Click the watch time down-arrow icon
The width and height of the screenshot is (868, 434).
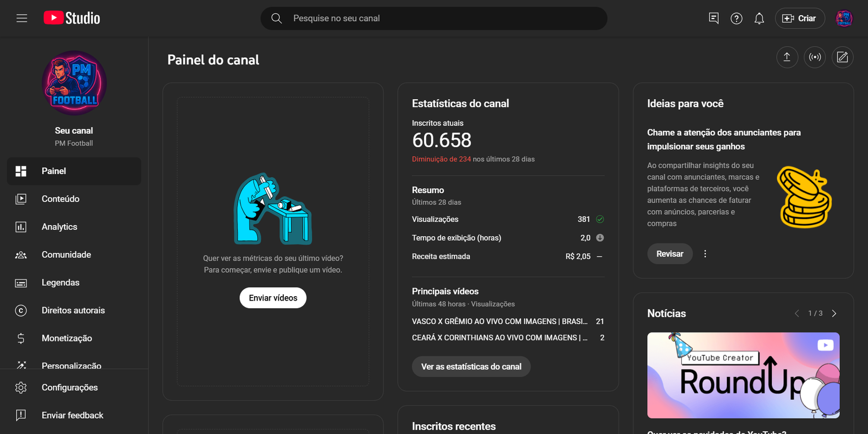pyautogui.click(x=600, y=238)
